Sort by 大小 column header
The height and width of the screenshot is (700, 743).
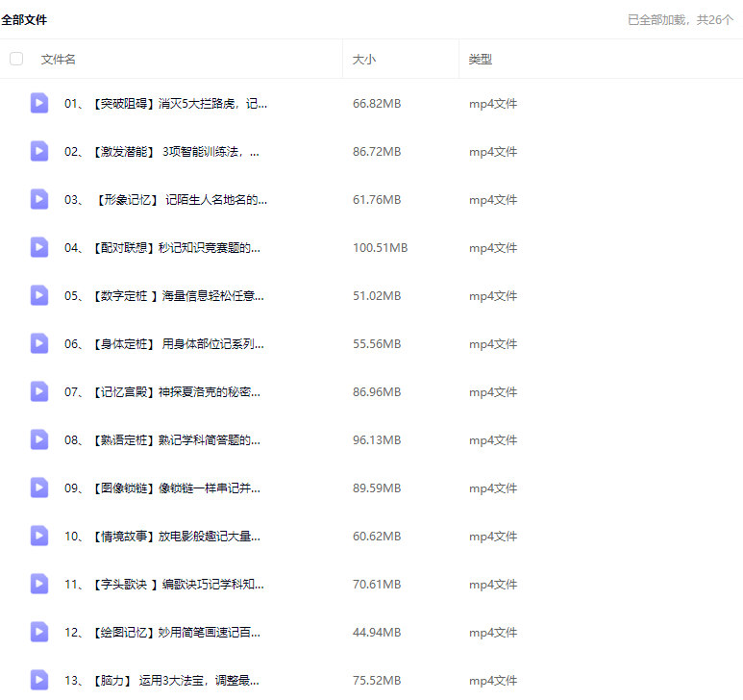364,60
